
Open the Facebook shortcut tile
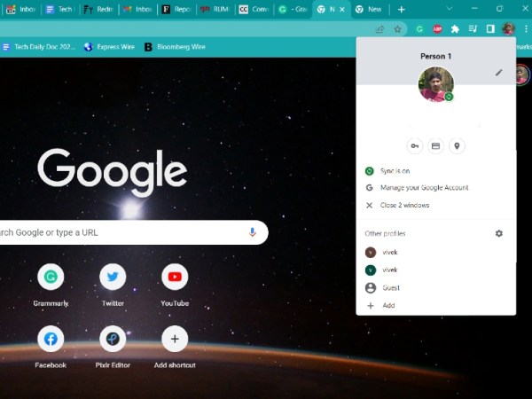(x=51, y=339)
